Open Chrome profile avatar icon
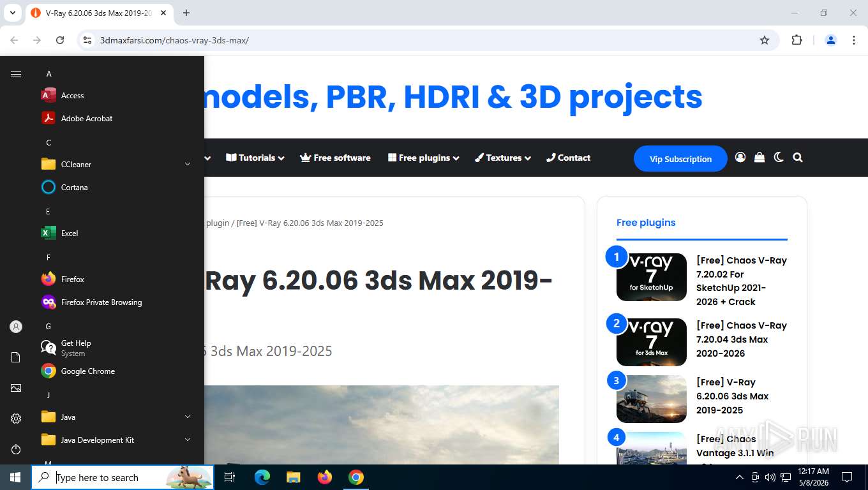Viewport: 868px width, 490px height. click(831, 40)
